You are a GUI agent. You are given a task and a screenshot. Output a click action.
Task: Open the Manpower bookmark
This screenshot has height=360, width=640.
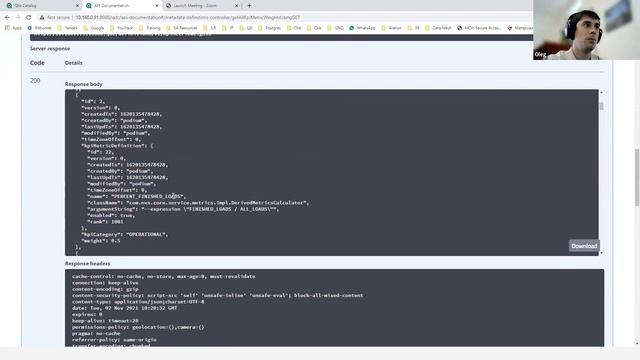point(520,28)
